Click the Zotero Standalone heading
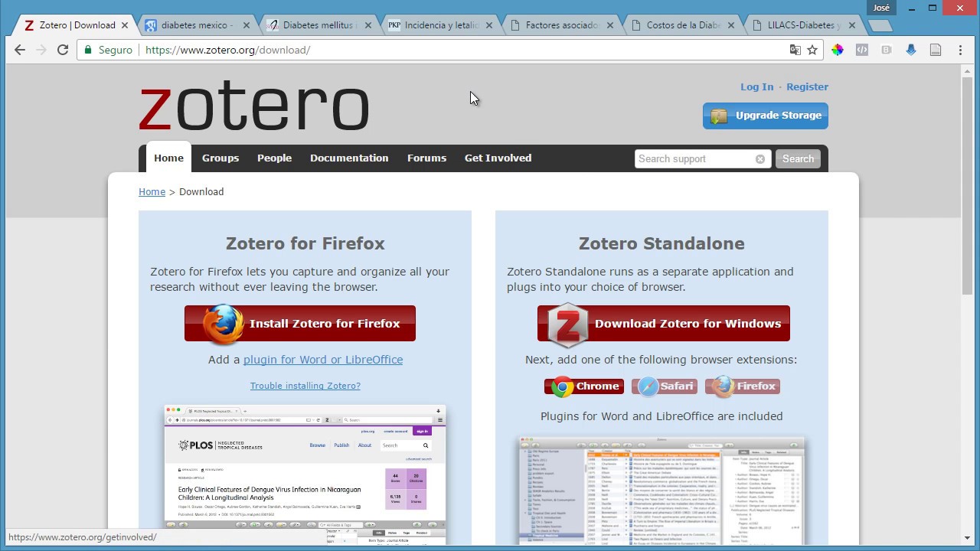 tap(661, 243)
